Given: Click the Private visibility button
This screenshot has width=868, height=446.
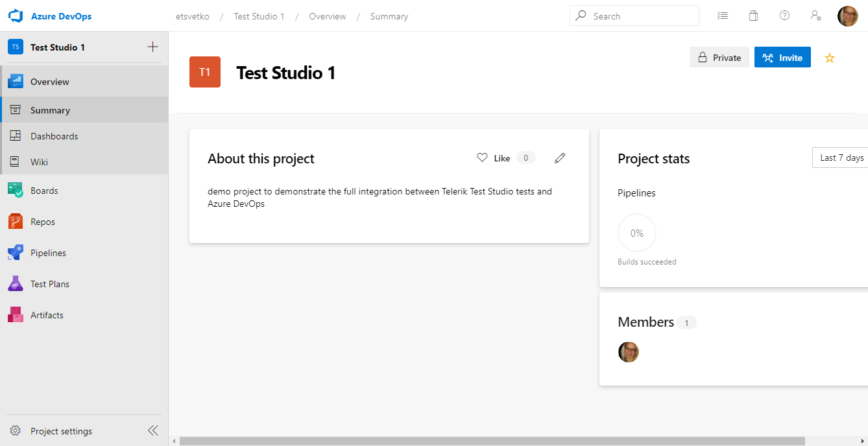Looking at the screenshot, I should point(719,57).
